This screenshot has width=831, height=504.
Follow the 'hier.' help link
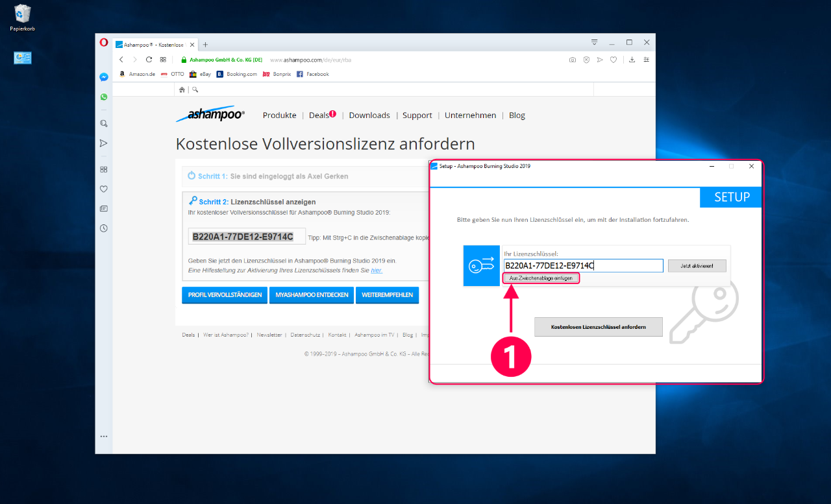click(377, 270)
